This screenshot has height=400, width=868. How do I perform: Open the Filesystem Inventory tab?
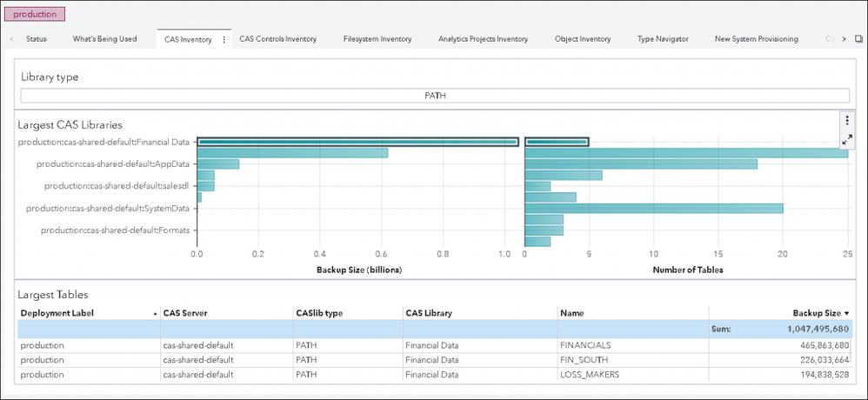(377, 39)
